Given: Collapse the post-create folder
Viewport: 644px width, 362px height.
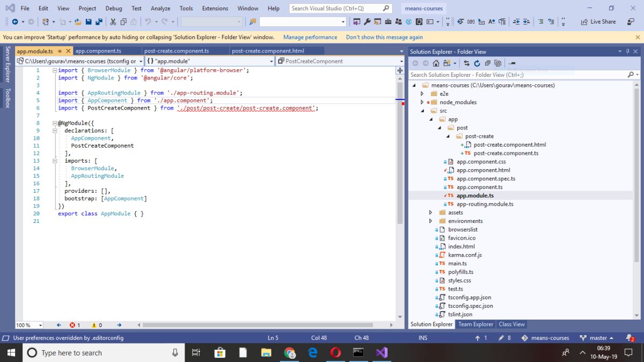Looking at the screenshot, I should pos(448,136).
